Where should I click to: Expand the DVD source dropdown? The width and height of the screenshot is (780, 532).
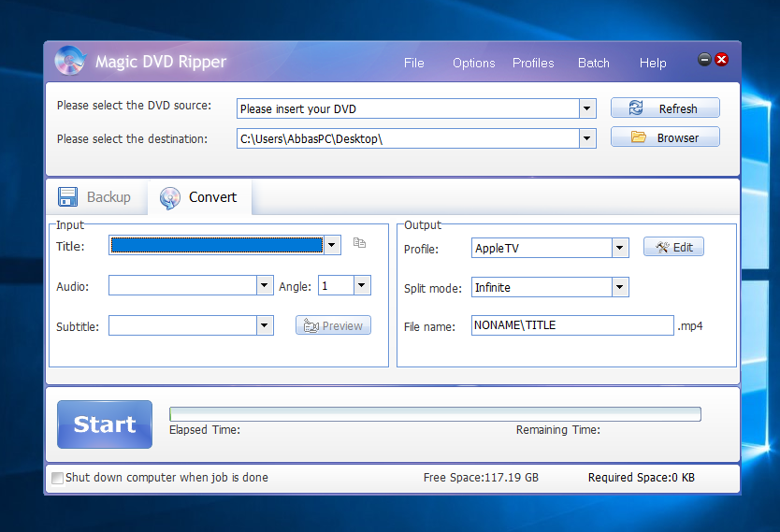[x=587, y=108]
